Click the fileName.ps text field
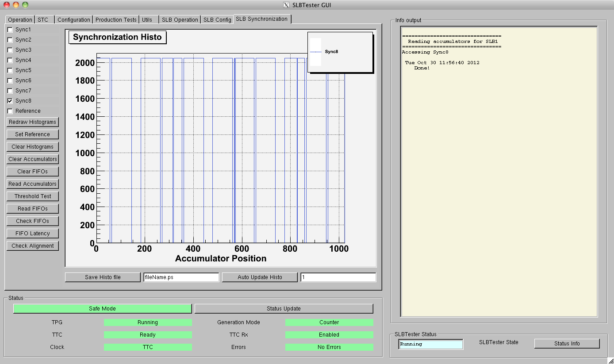Image resolution: width=614 pixels, height=364 pixels. [x=181, y=277]
